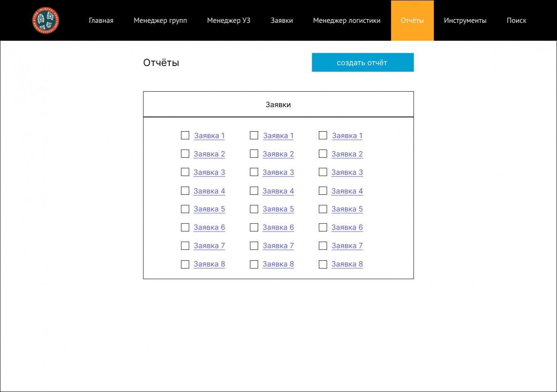Check the Заявка 6 box in the right column
This screenshot has height=392, width=557.
click(323, 227)
